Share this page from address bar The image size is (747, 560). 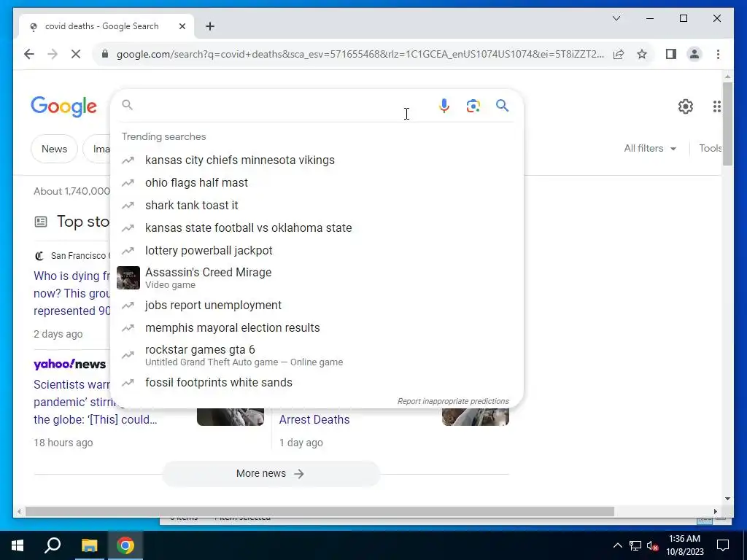(x=619, y=54)
